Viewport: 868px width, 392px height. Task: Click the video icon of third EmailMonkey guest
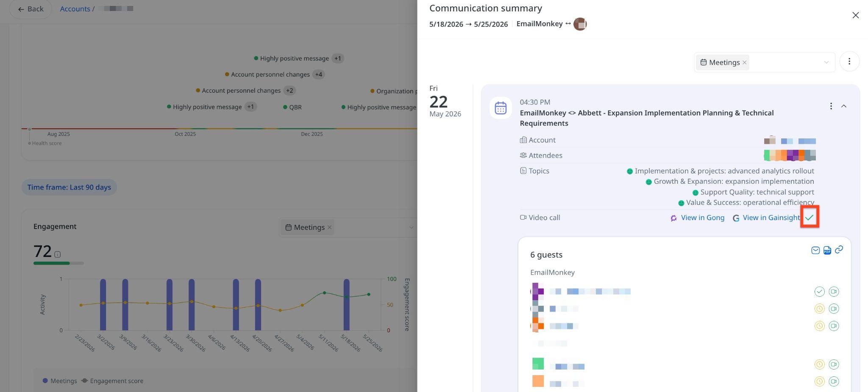click(x=834, y=326)
